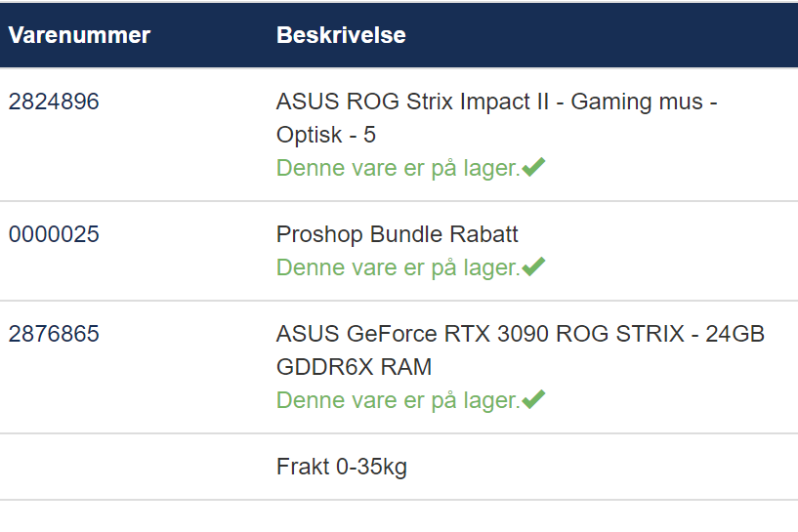This screenshot has height=532, width=798.
Task: Click green checkmark for RTX 3090 item
Action: [533, 400]
